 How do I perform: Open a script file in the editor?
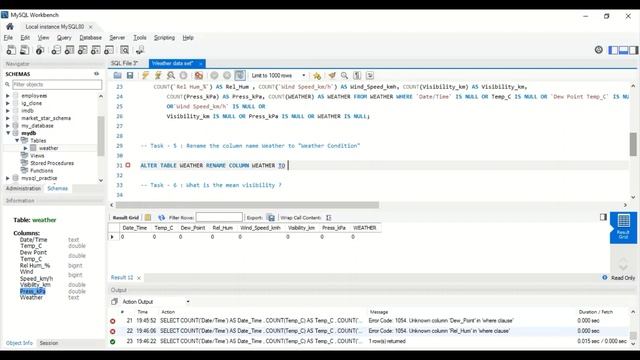point(118,76)
